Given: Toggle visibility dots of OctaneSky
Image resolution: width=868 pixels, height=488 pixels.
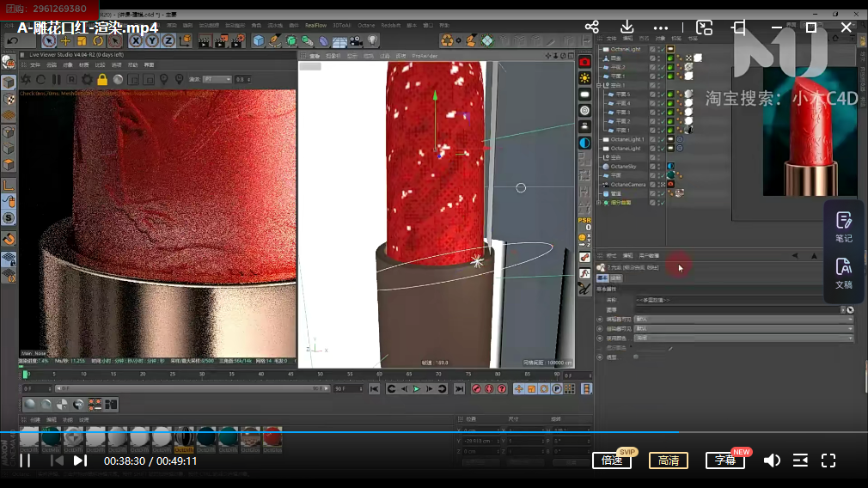Looking at the screenshot, I should coord(658,167).
